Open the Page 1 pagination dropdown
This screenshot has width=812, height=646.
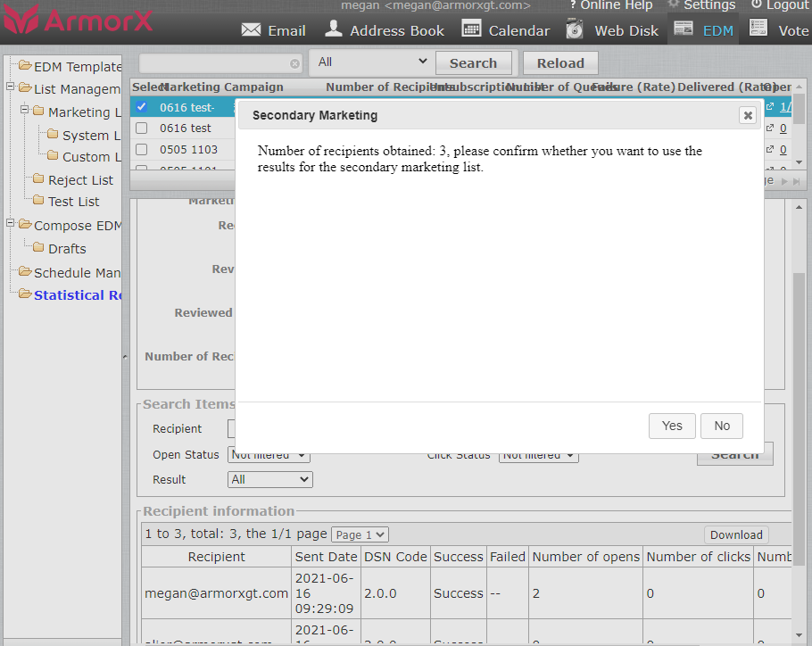(x=360, y=534)
